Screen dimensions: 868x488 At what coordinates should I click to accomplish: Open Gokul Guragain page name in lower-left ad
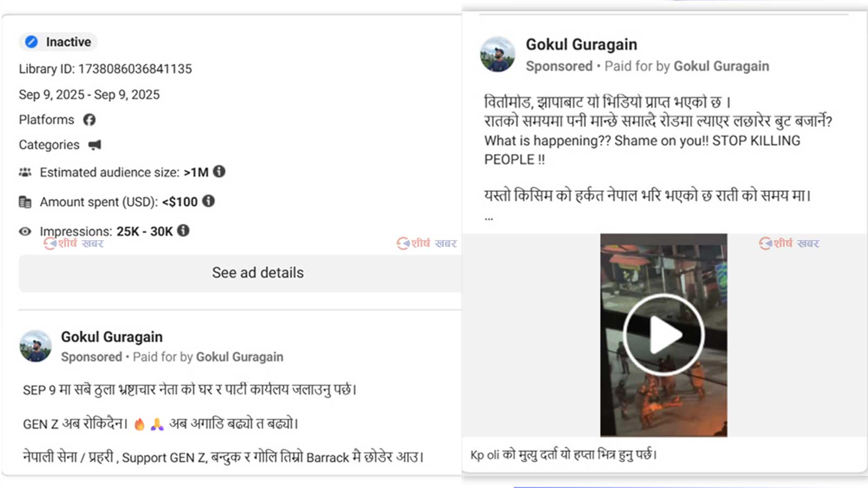[112, 337]
